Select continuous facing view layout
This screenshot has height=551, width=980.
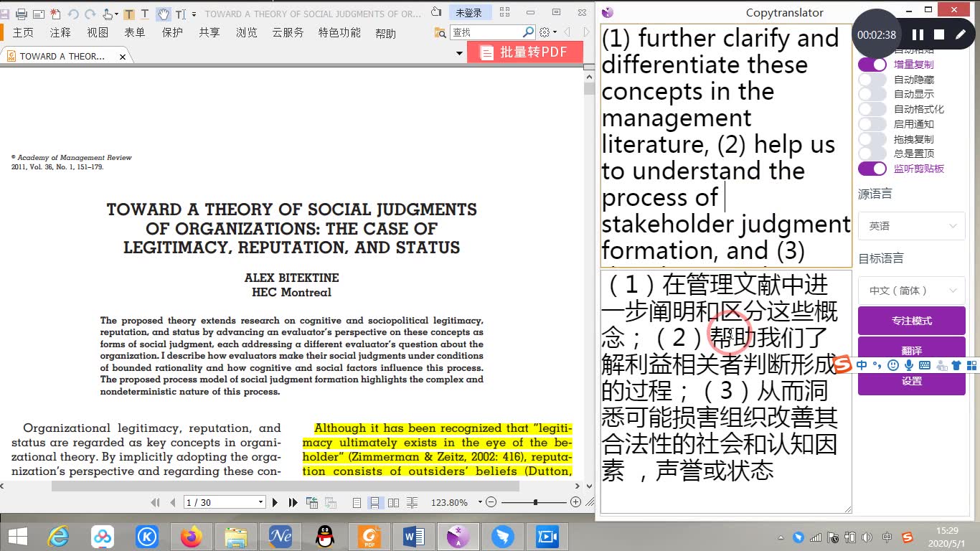[x=412, y=502]
